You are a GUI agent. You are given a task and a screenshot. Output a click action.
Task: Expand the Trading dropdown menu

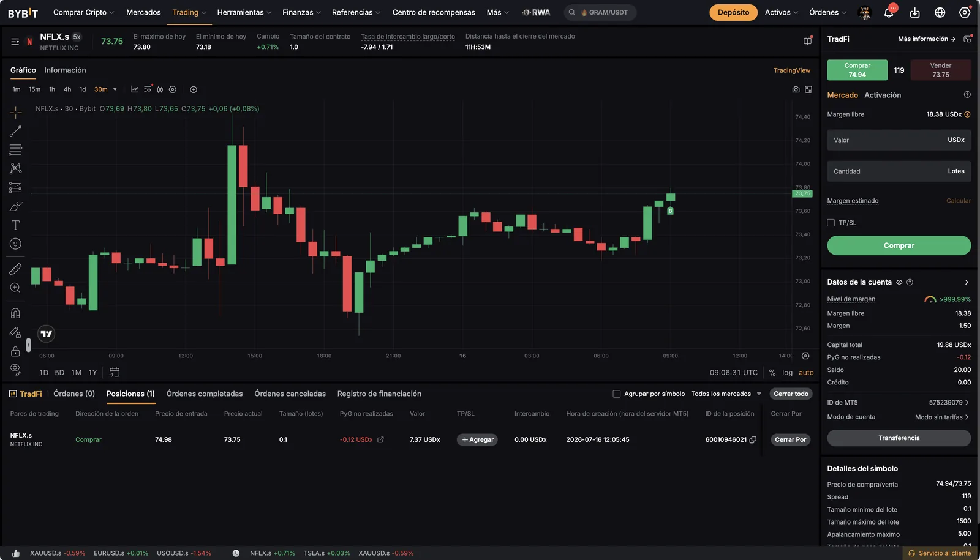point(189,12)
